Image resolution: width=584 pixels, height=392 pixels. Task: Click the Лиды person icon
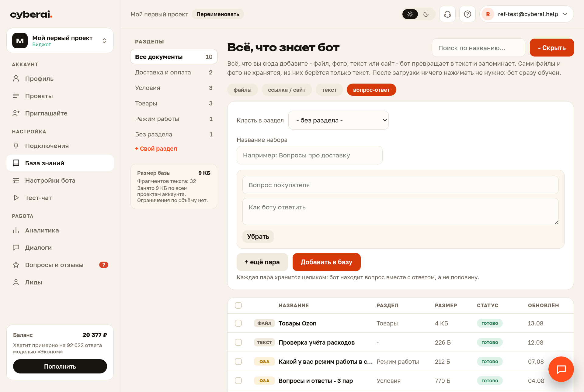coord(16,282)
